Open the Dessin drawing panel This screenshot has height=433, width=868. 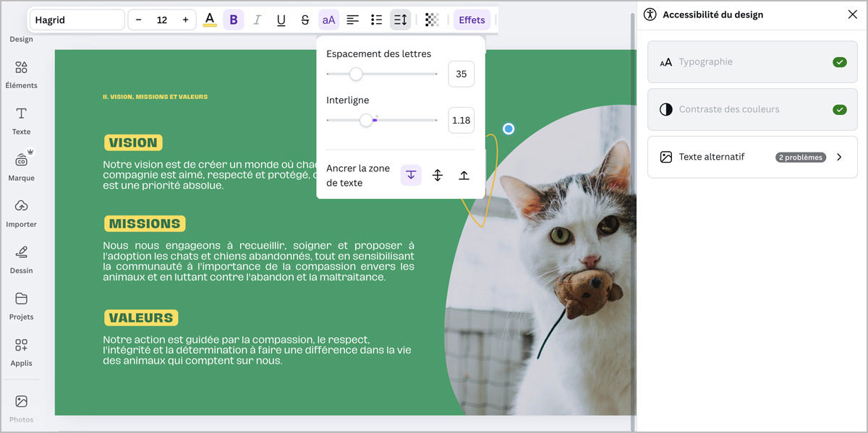(21, 260)
